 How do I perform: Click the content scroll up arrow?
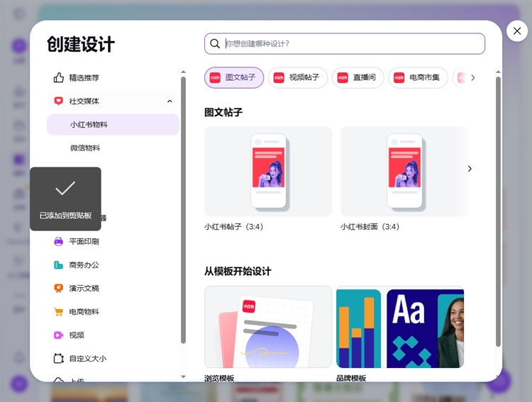498,72
